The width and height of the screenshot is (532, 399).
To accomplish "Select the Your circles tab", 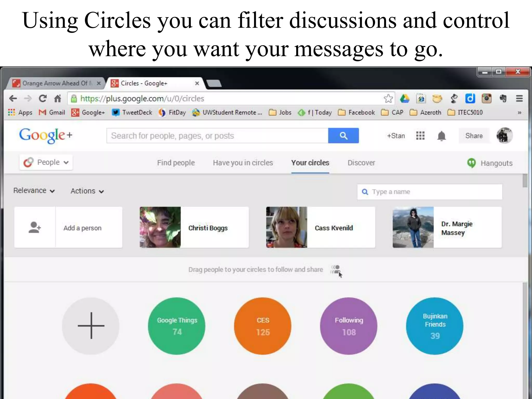I will coord(310,163).
